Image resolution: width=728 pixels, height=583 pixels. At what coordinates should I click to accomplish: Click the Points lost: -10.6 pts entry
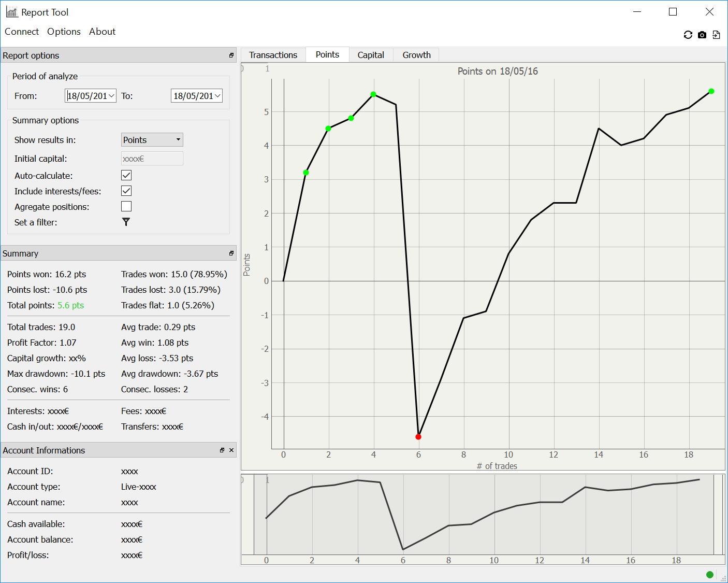[x=47, y=290]
